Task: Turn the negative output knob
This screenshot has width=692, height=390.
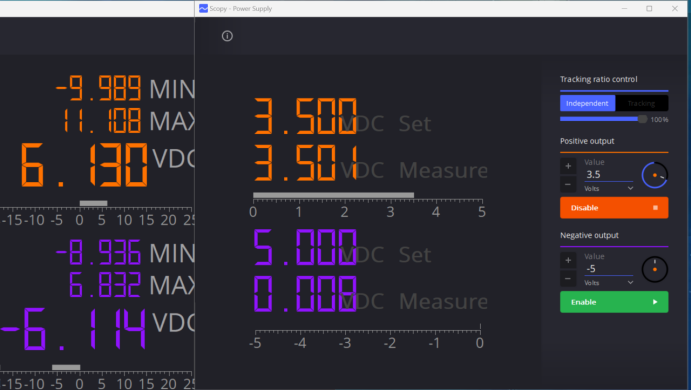Action: [654, 269]
